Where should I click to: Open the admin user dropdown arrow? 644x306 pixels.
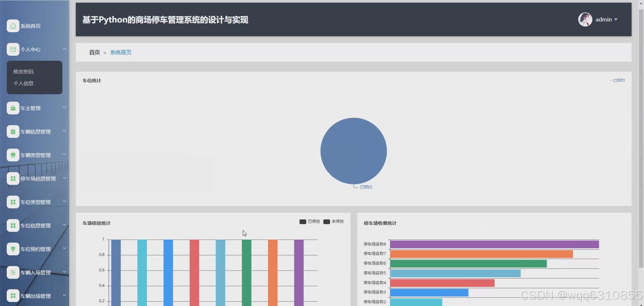pos(616,20)
